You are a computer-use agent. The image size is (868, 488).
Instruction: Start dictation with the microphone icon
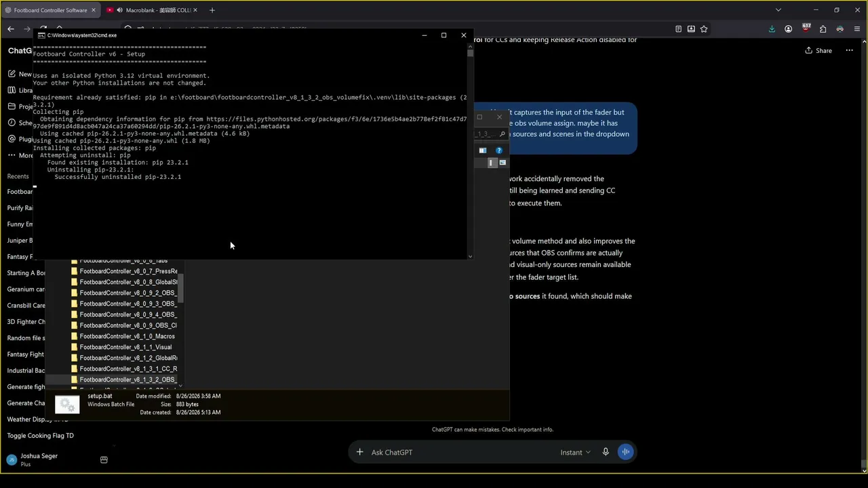[606, 452]
